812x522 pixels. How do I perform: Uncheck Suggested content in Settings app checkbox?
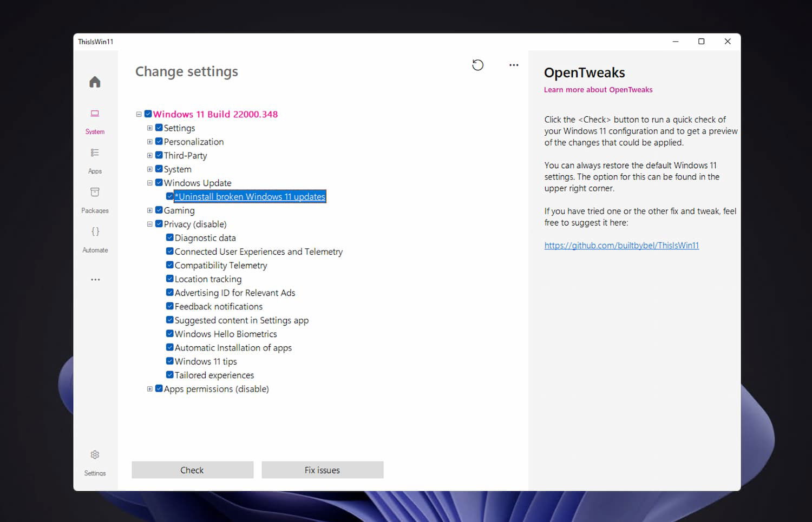click(x=169, y=320)
